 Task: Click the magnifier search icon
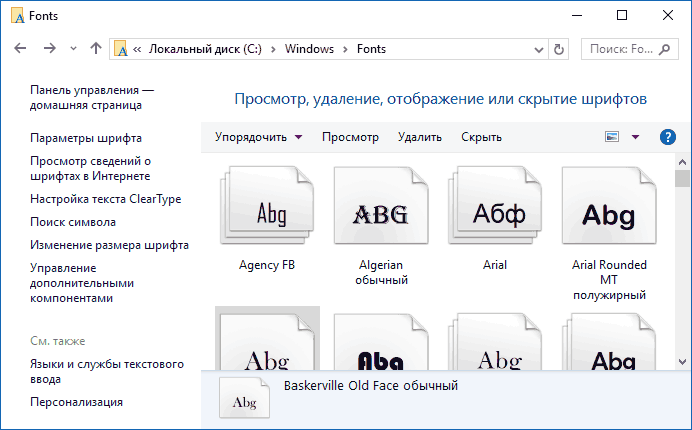click(664, 49)
